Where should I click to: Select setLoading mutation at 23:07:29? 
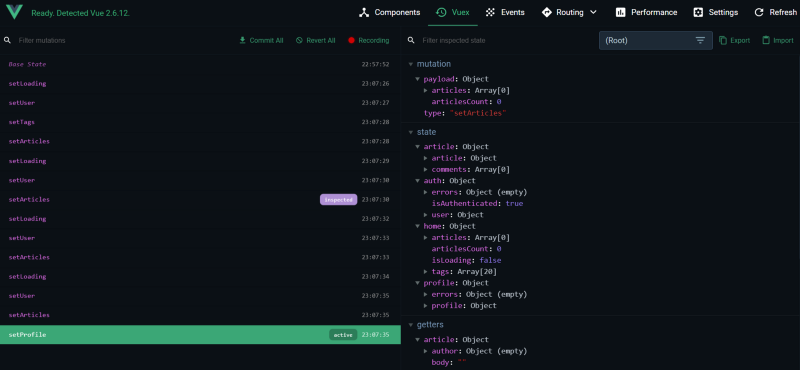click(x=200, y=161)
